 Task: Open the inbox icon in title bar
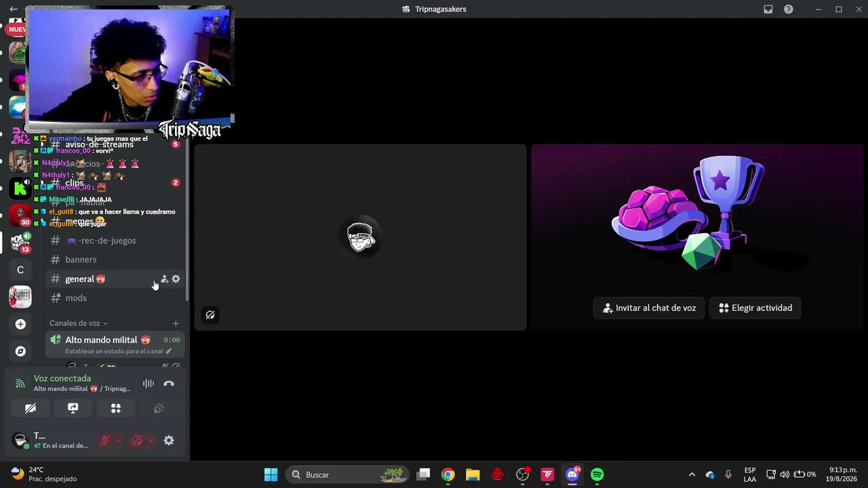point(768,9)
